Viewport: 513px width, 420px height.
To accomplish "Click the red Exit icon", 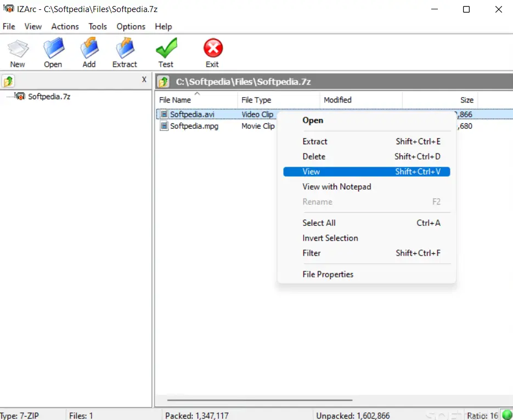I will point(212,49).
